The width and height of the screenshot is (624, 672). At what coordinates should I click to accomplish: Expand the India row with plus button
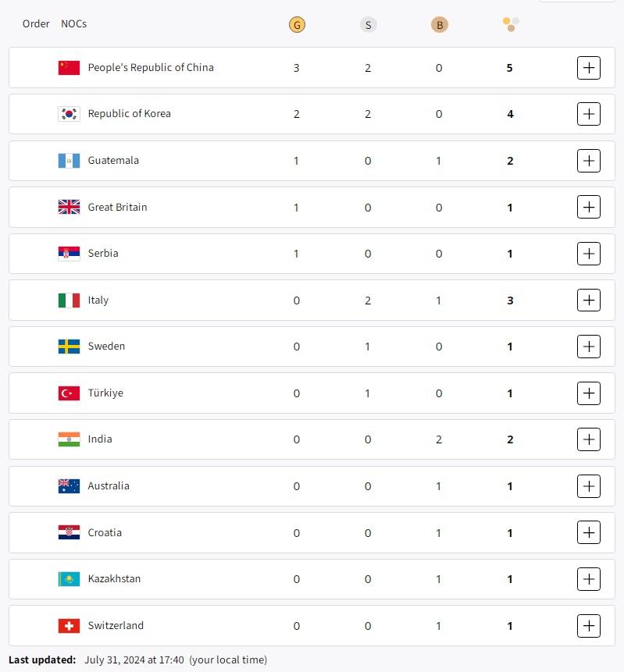(x=588, y=439)
